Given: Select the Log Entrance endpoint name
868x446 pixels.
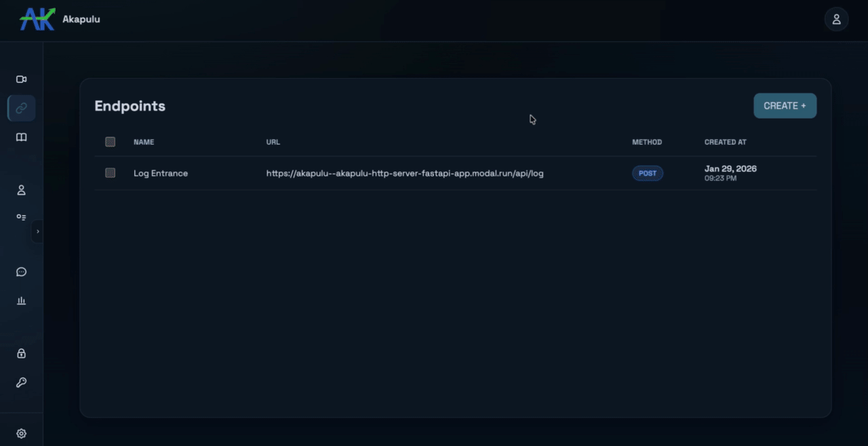Looking at the screenshot, I should pos(160,173).
